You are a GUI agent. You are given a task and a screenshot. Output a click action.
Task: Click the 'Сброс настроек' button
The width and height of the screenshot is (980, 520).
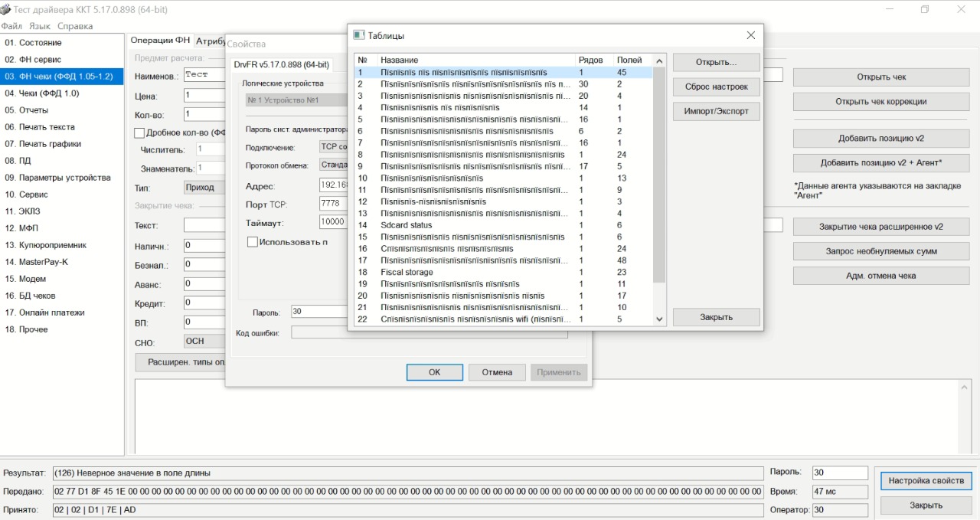point(716,87)
